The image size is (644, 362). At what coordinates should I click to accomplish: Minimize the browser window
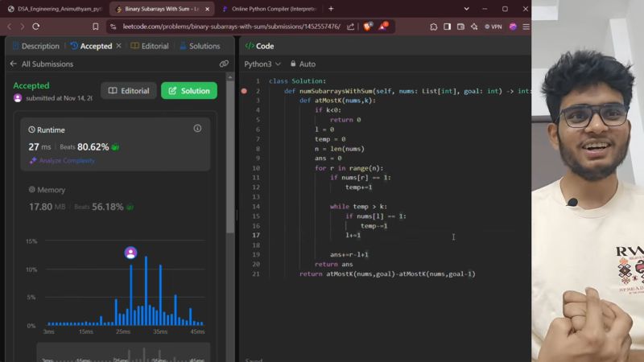[x=485, y=9]
